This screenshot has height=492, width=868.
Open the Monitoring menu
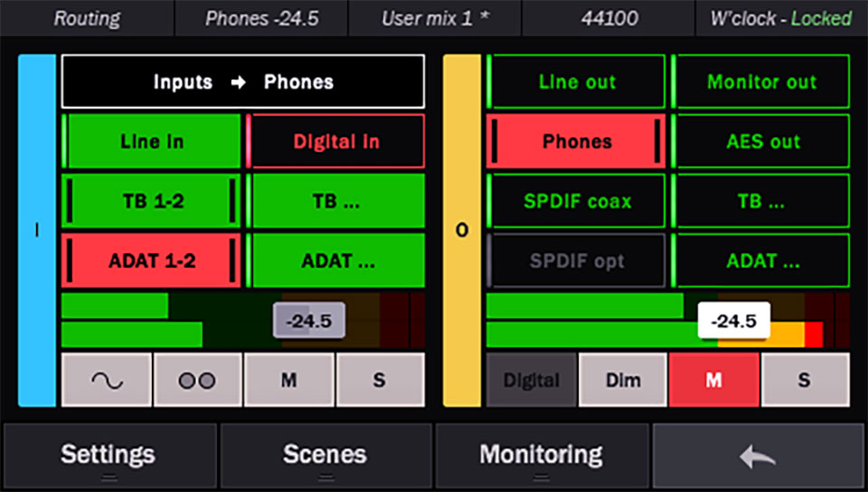click(x=541, y=455)
